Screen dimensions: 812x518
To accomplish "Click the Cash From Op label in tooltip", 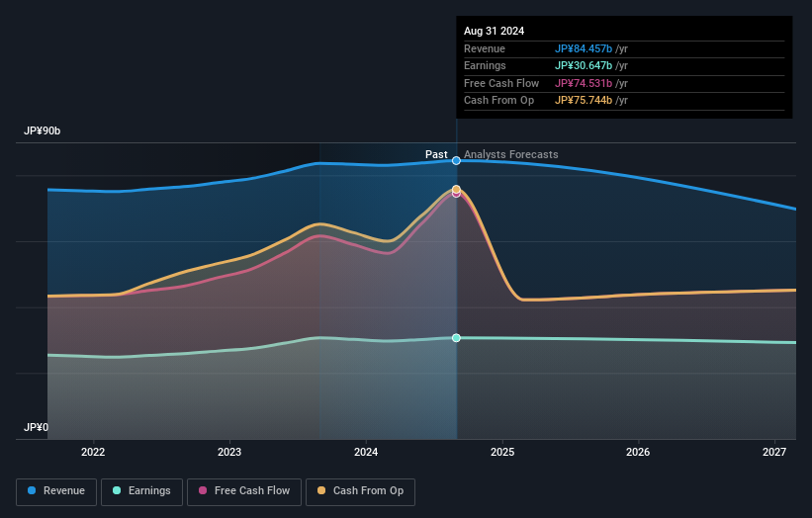I will pyautogui.click(x=499, y=101).
